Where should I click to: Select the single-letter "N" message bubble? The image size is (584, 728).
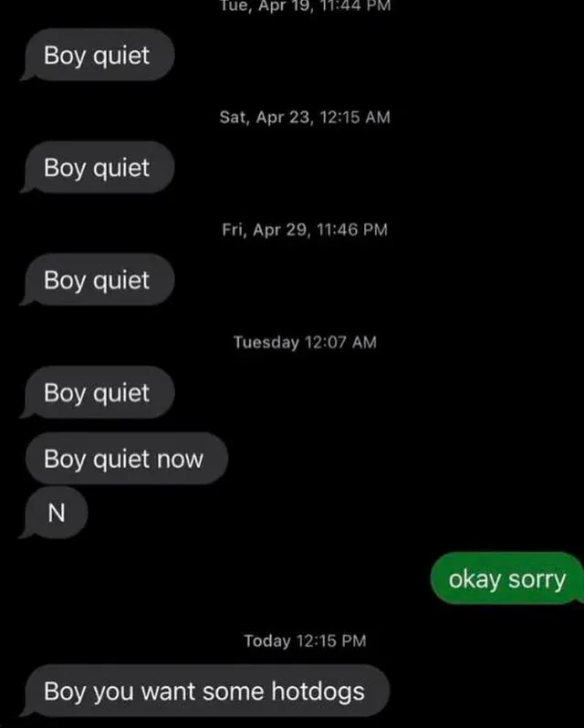(x=57, y=513)
